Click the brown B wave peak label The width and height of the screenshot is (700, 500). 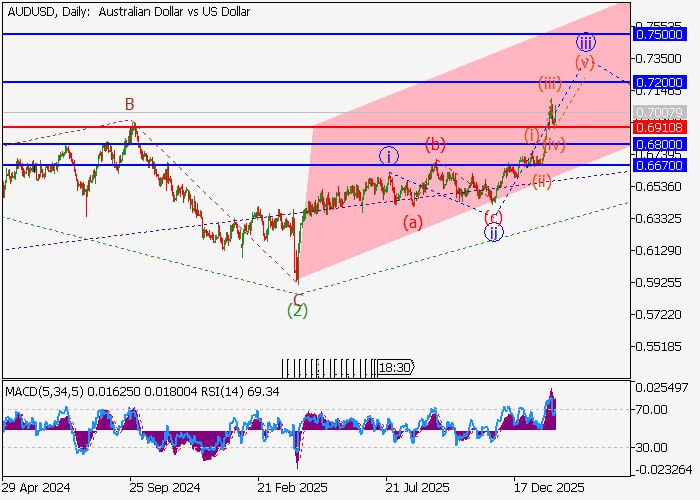click(x=129, y=104)
